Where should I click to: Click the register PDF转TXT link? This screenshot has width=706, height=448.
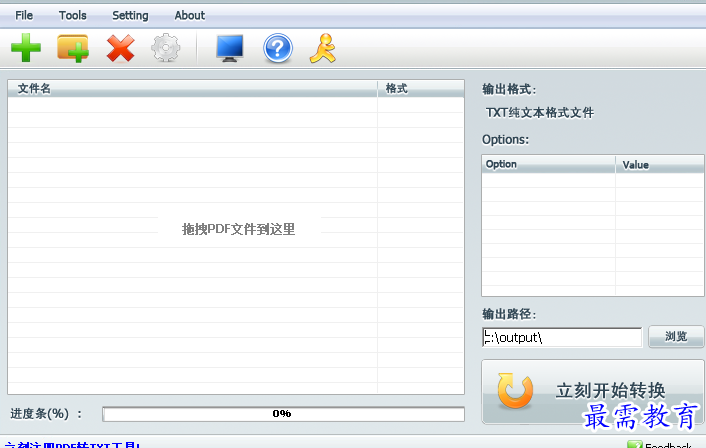tap(72, 445)
